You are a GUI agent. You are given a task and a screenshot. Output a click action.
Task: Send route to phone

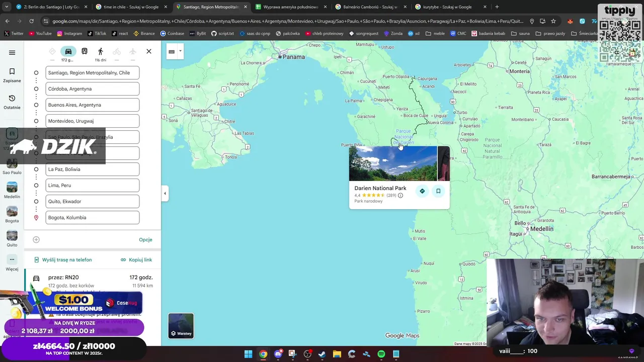63,260
